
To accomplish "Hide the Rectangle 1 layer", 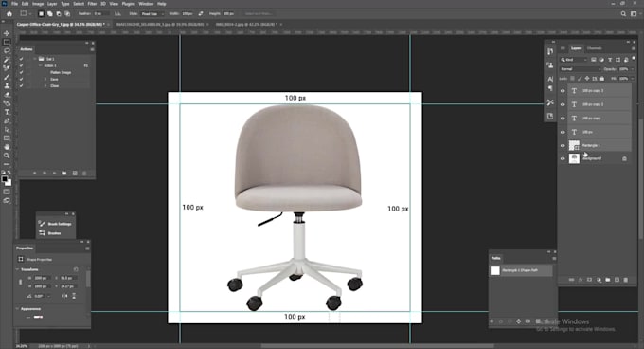I will 563,145.
